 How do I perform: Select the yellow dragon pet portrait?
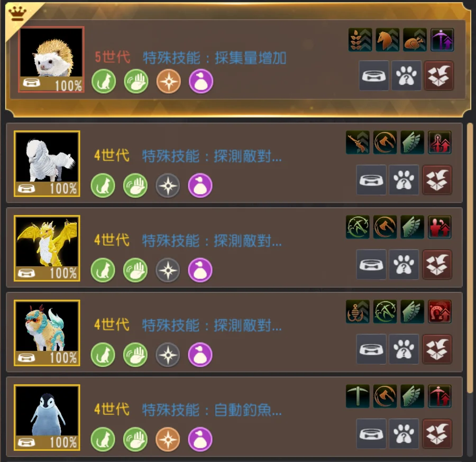pyautogui.click(x=47, y=249)
